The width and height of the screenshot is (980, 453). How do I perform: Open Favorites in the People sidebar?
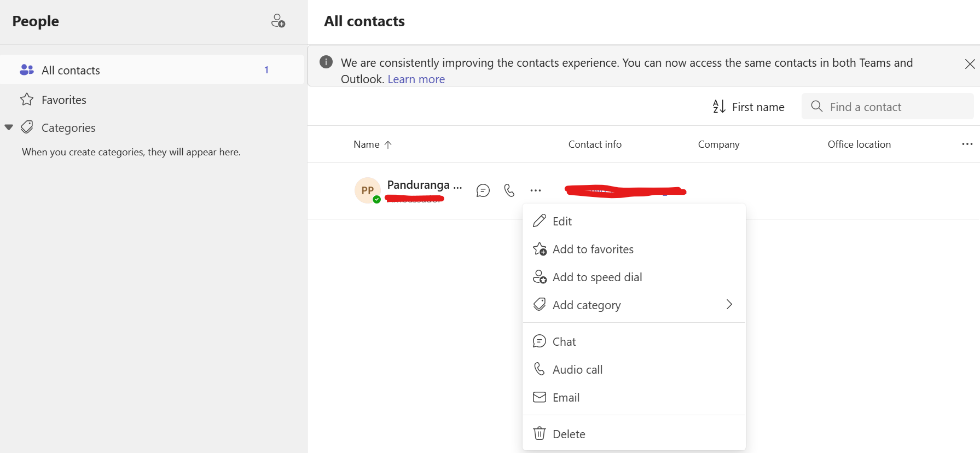tap(64, 100)
